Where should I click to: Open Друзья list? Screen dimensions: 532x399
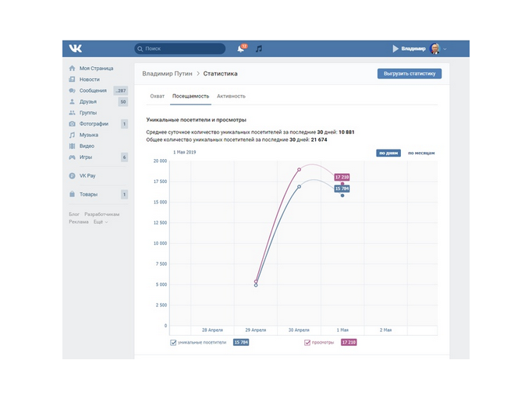point(88,102)
